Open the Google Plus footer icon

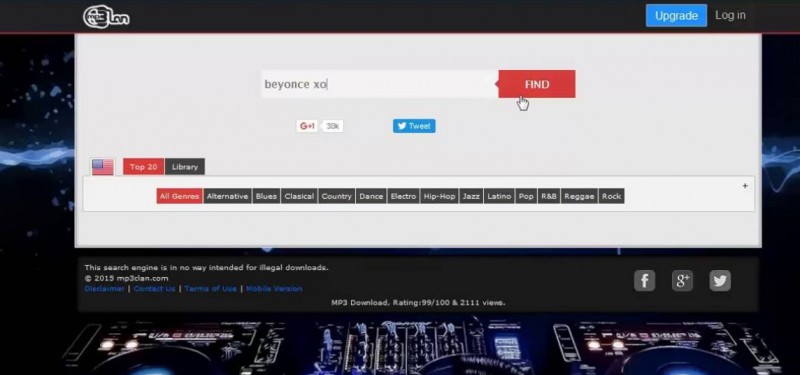(682, 281)
